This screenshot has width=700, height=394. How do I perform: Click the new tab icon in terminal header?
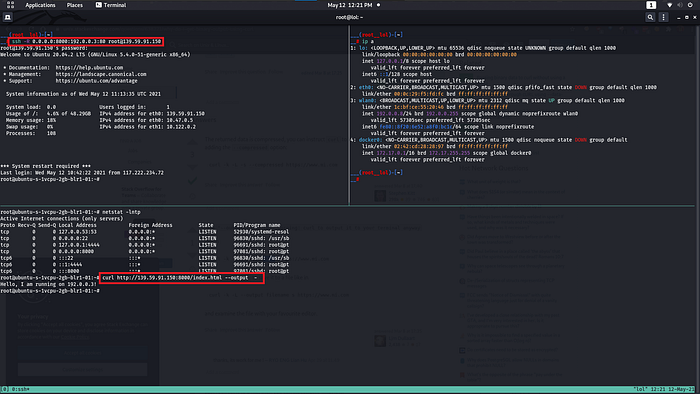point(8,17)
